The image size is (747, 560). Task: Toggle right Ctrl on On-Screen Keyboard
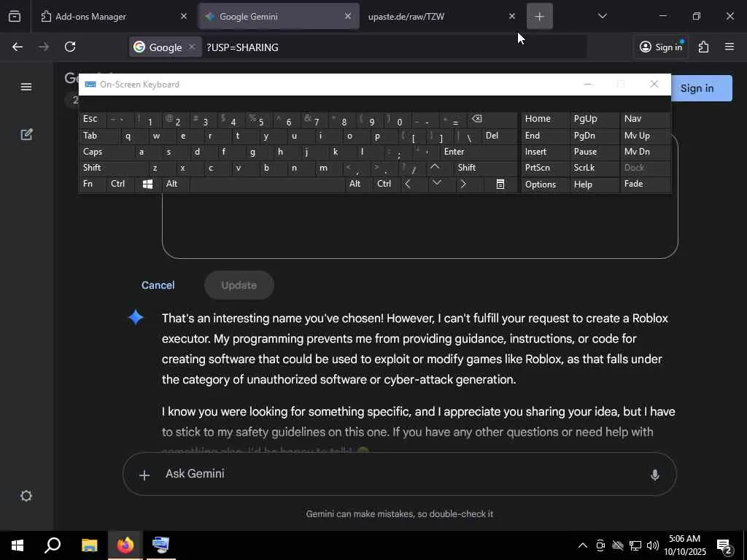pos(387,184)
